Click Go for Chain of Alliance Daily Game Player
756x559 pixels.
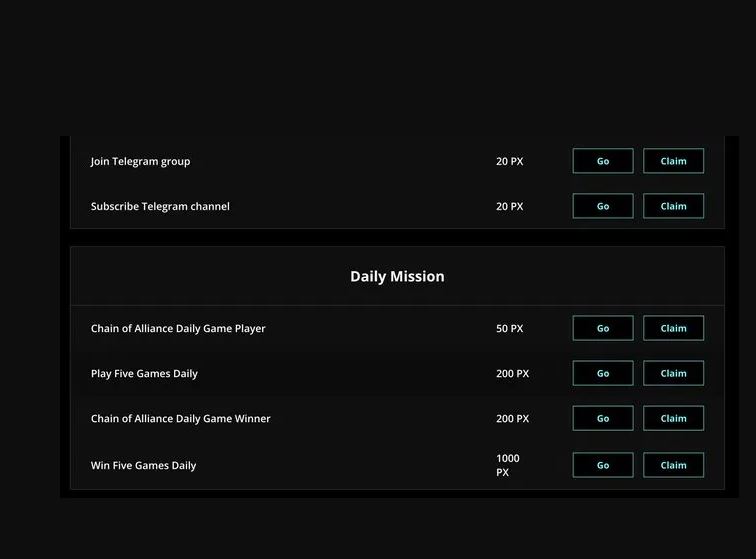[x=602, y=328]
